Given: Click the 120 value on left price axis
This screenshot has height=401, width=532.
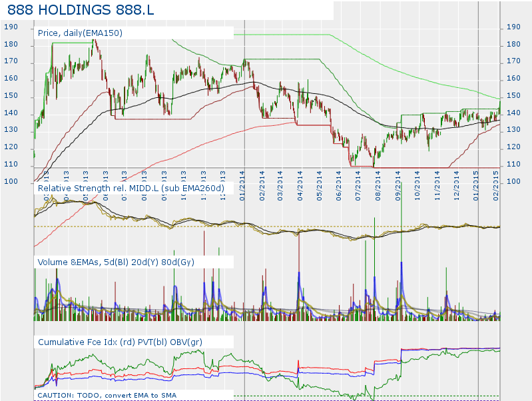Looking at the screenshot, I should (x=11, y=147).
